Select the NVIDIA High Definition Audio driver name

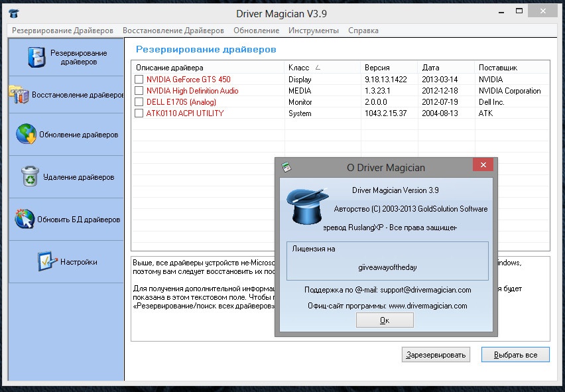(192, 90)
